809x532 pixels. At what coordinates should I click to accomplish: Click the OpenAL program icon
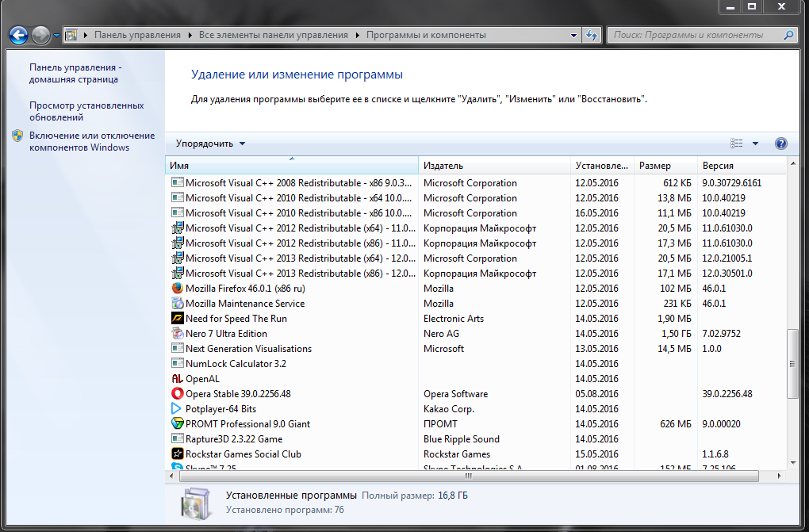pos(177,379)
